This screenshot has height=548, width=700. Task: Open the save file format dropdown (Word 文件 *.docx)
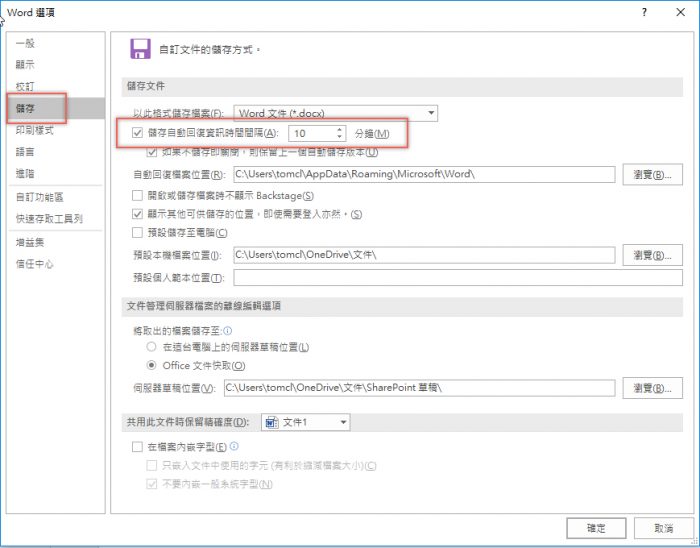point(336,113)
